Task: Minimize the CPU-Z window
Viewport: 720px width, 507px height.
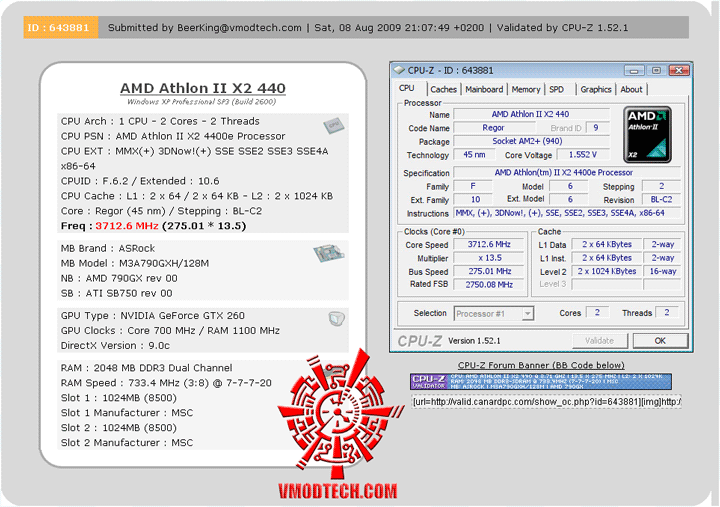Action: 634,71
